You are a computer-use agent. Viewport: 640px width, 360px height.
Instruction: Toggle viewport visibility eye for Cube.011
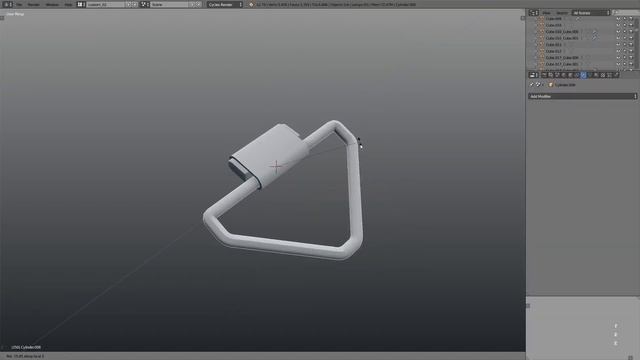coord(618,44)
